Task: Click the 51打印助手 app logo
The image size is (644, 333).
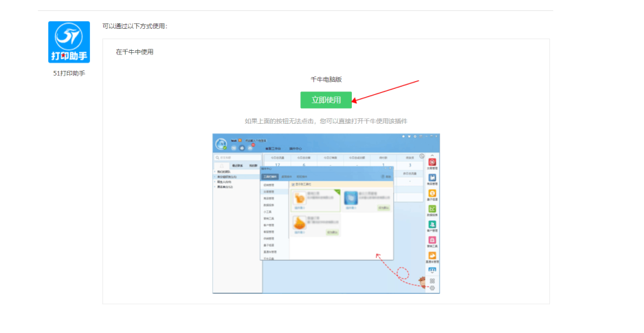Action: 69,42
